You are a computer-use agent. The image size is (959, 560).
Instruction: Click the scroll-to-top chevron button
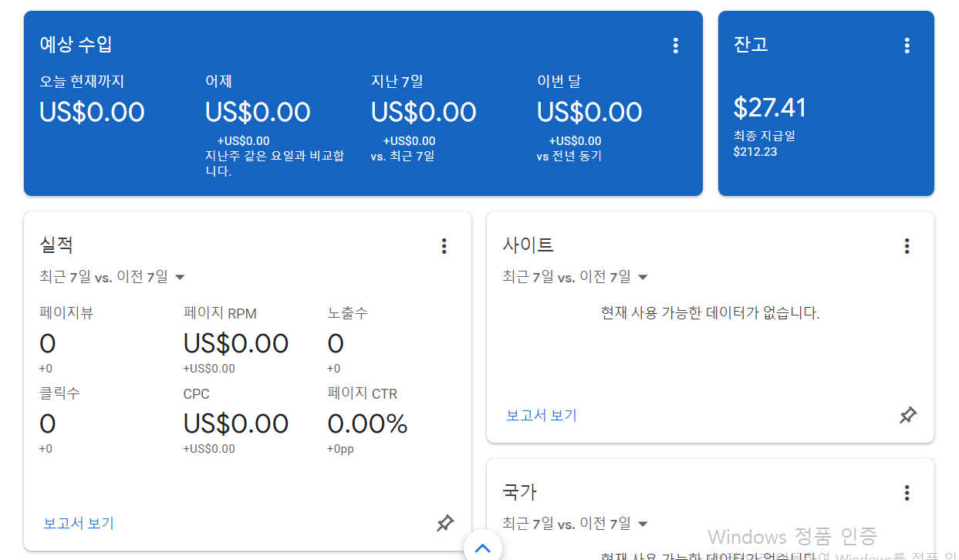[x=484, y=548]
